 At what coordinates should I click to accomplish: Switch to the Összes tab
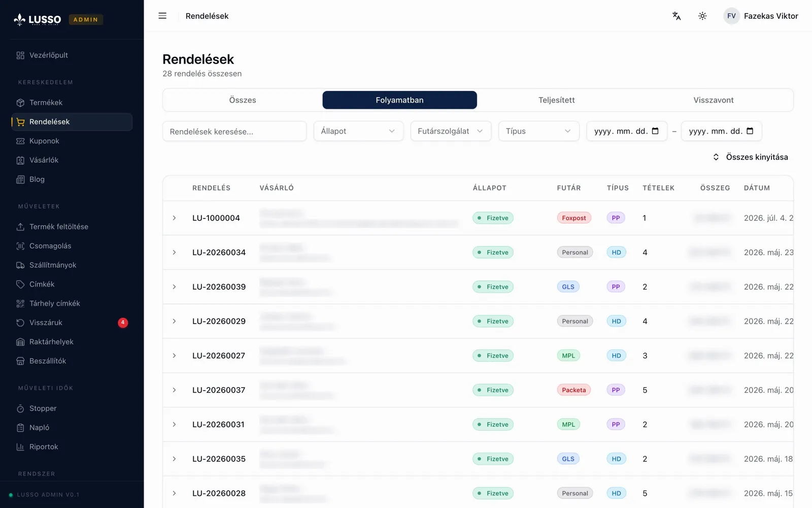coord(243,100)
